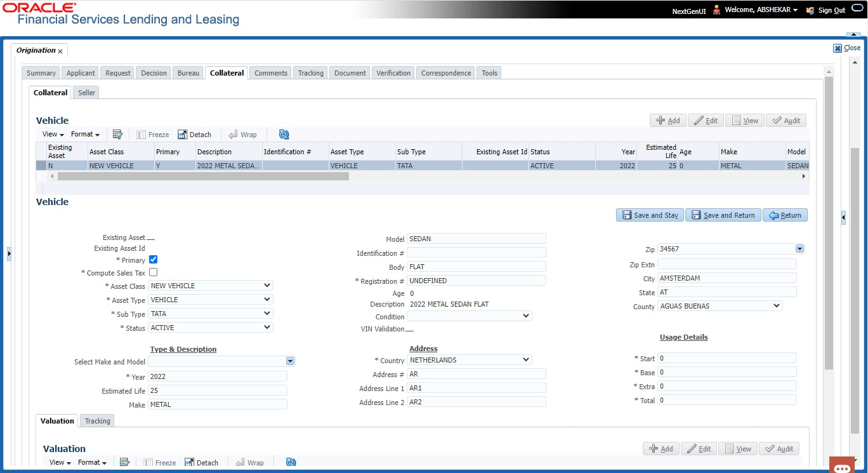Click into the Model input field
Screen dimensions: 868x473
477,239
